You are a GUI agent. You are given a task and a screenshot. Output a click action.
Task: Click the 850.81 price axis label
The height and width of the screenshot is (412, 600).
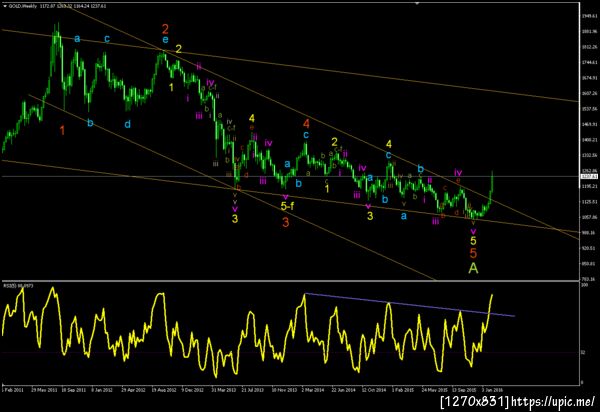pyautogui.click(x=589, y=264)
